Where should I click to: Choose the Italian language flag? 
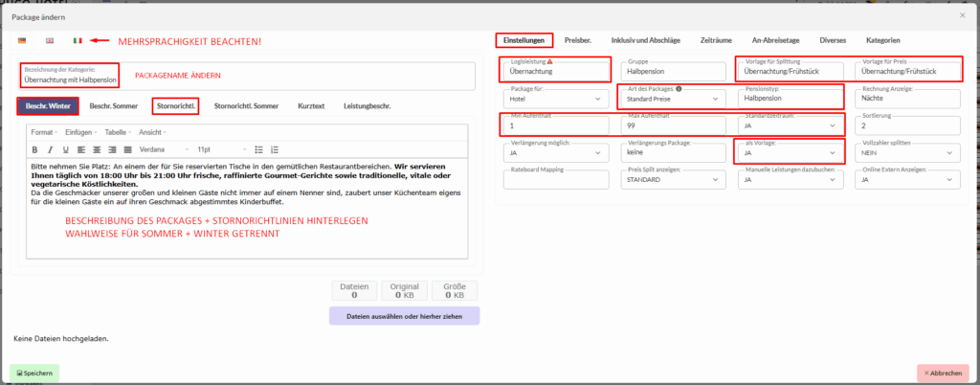coord(78,41)
